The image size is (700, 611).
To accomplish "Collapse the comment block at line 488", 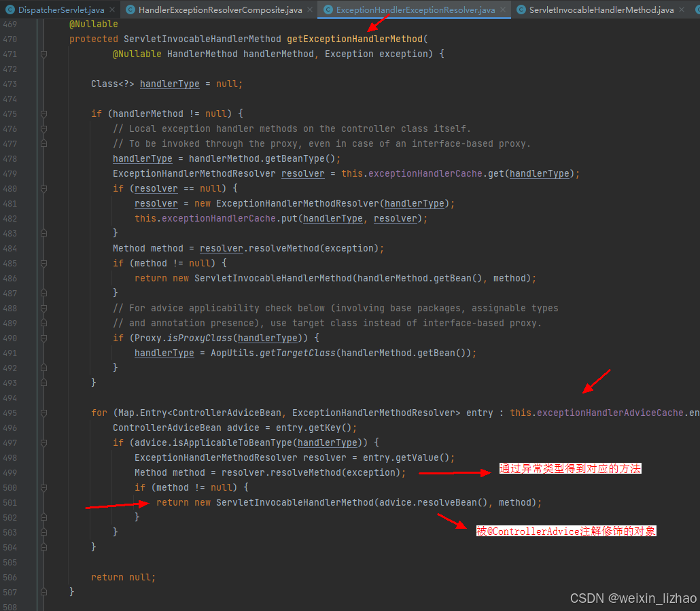I will (43, 309).
